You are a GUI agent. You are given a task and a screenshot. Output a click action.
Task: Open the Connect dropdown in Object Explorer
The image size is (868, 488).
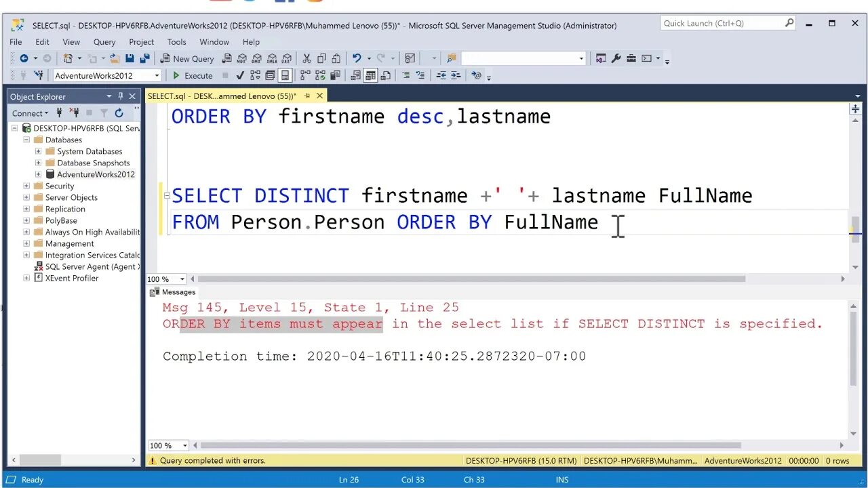click(x=31, y=113)
